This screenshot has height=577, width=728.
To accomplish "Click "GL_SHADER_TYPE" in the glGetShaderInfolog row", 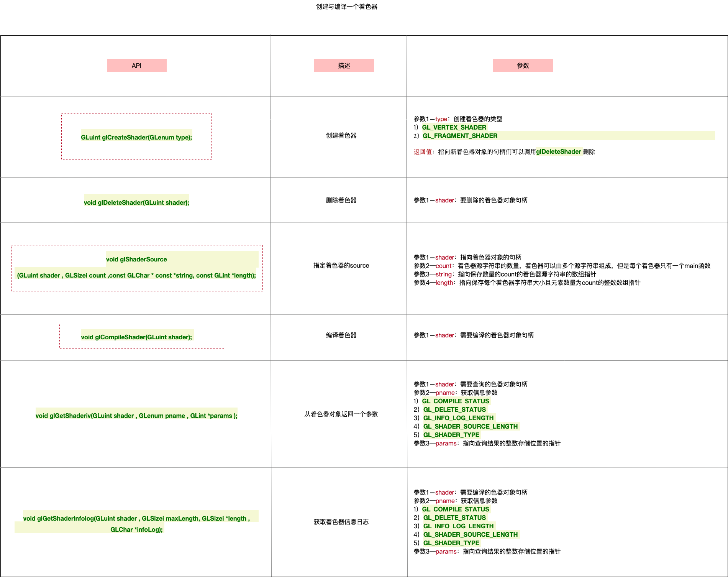I will pos(451,543).
